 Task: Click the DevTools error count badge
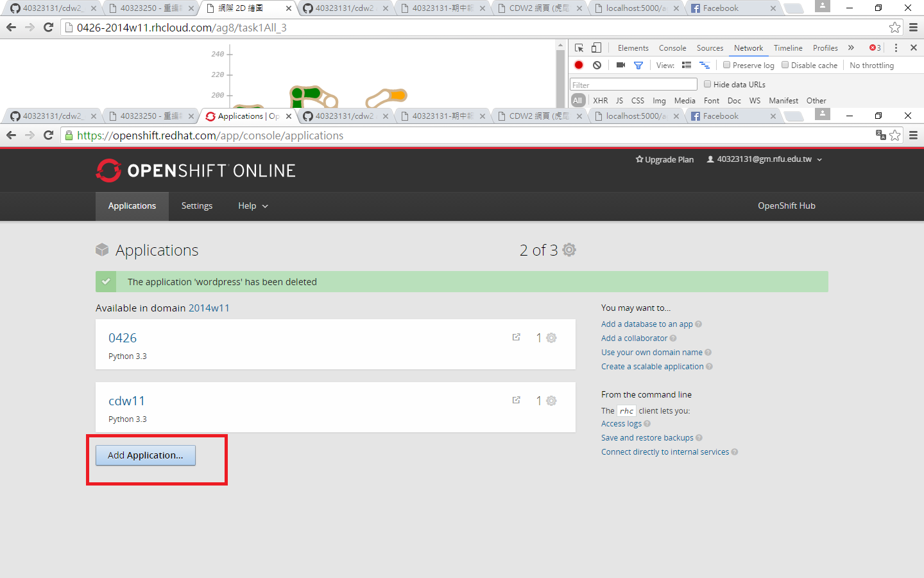click(875, 48)
